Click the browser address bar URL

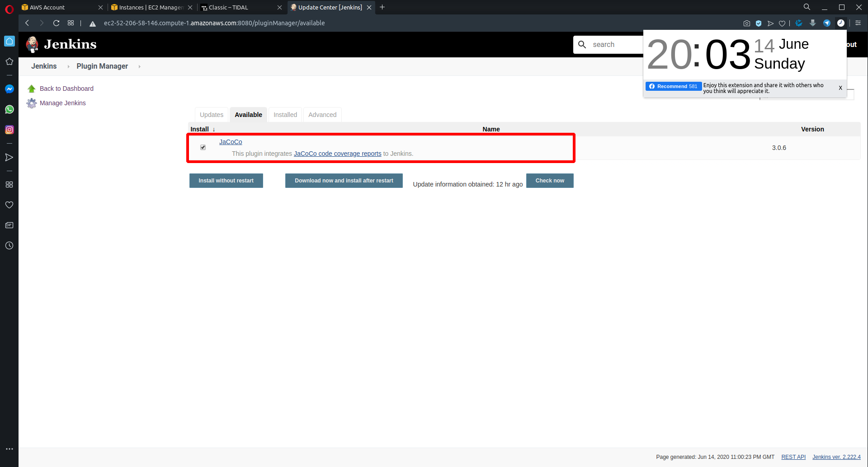coord(214,23)
